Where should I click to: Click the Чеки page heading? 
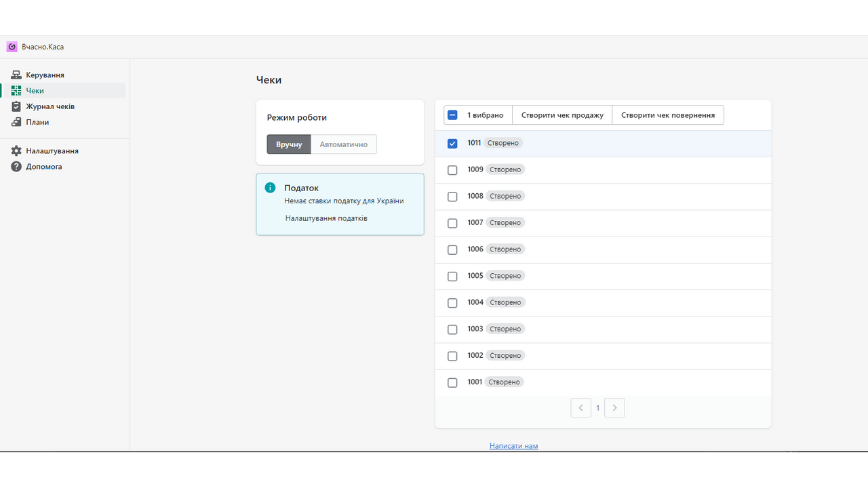(x=269, y=80)
